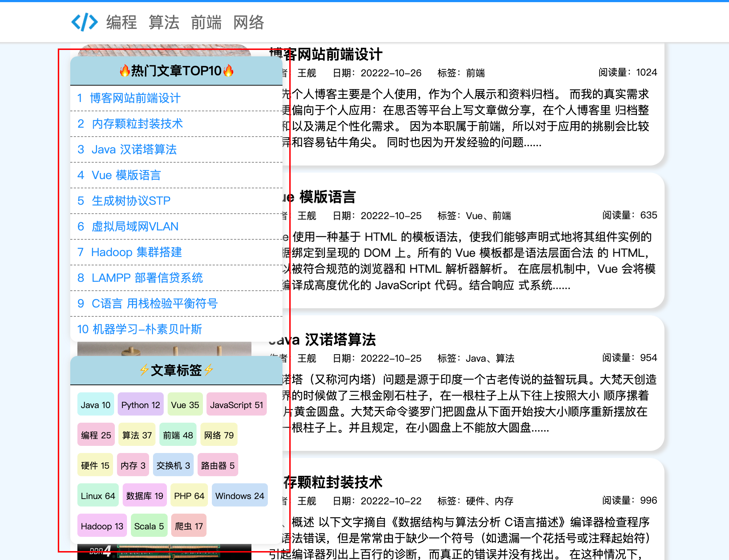Image resolution: width=729 pixels, height=560 pixels.
Task: Choose the 爬虫 17 tag
Action: 189,526
